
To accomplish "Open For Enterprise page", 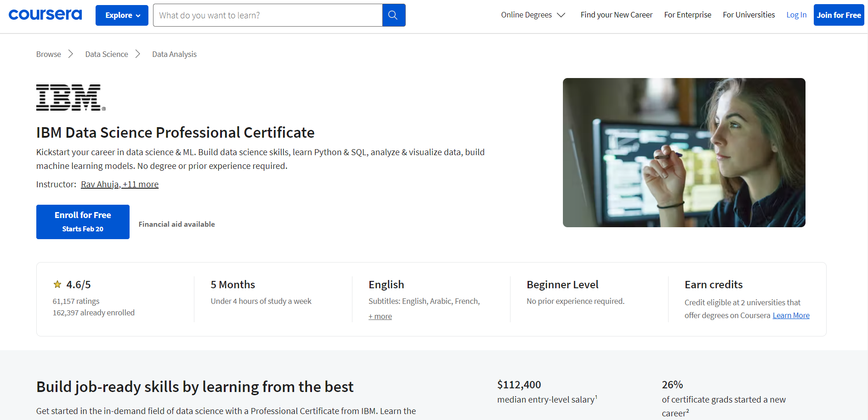I will point(687,15).
